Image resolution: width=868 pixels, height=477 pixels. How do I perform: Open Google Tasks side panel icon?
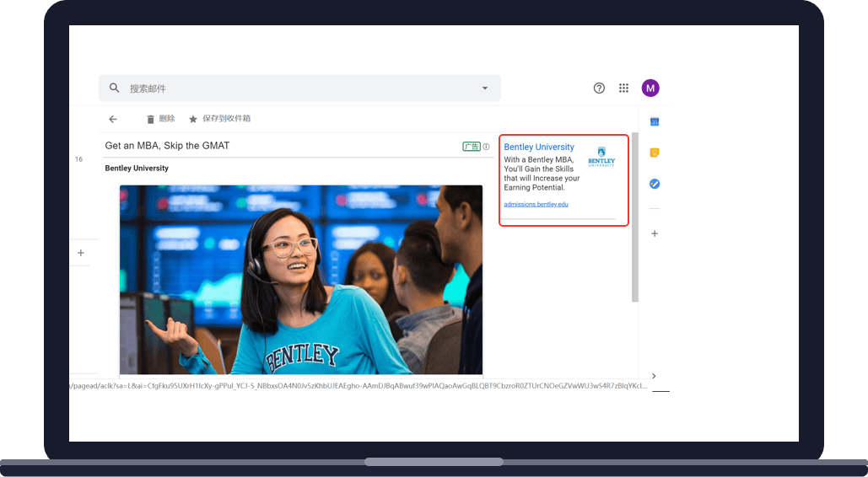point(655,184)
